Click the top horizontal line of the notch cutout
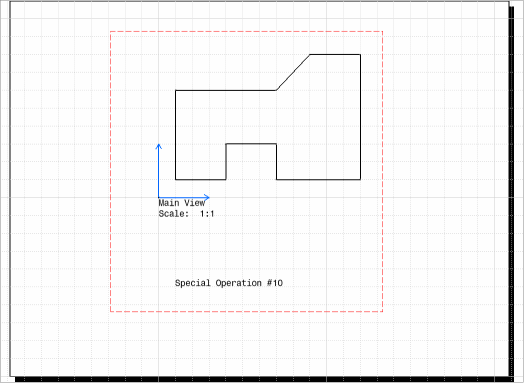524x383 pixels. [251, 144]
